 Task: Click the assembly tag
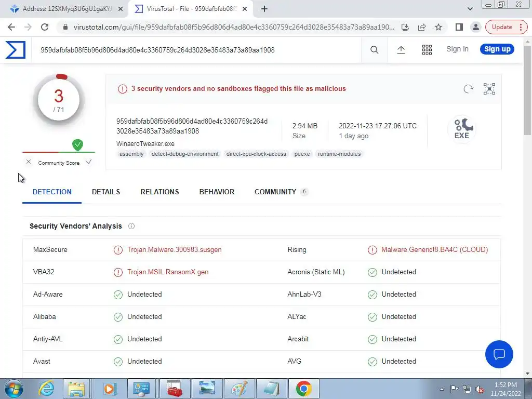pos(131,154)
